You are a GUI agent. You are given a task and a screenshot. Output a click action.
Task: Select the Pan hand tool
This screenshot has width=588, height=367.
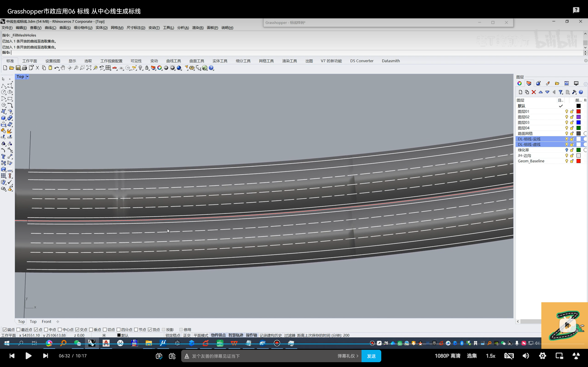pyautogui.click(x=63, y=68)
